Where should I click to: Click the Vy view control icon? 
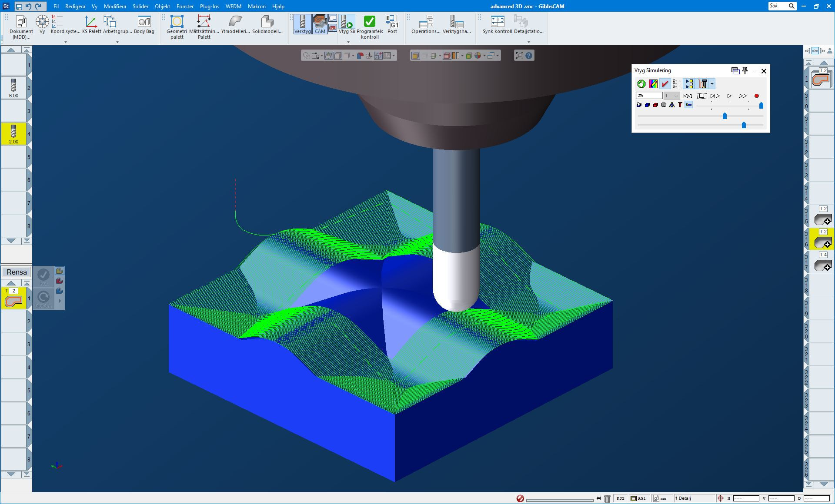tap(42, 24)
